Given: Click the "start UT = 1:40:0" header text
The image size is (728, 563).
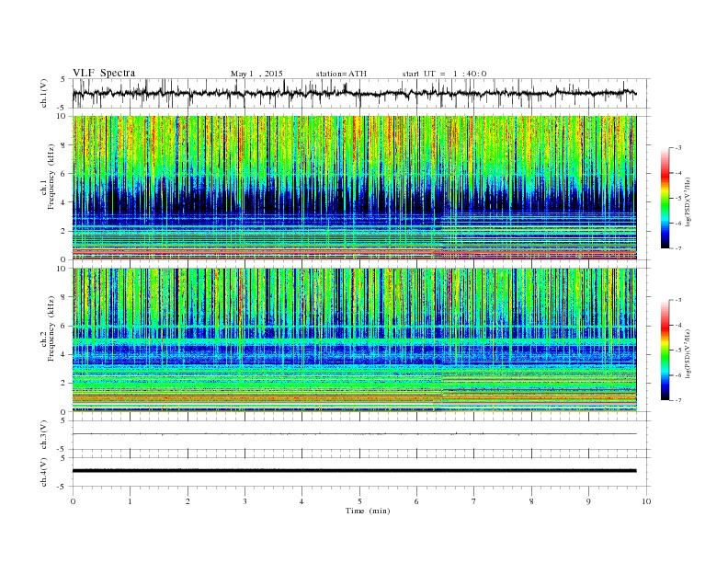Looking at the screenshot, I should [444, 74].
